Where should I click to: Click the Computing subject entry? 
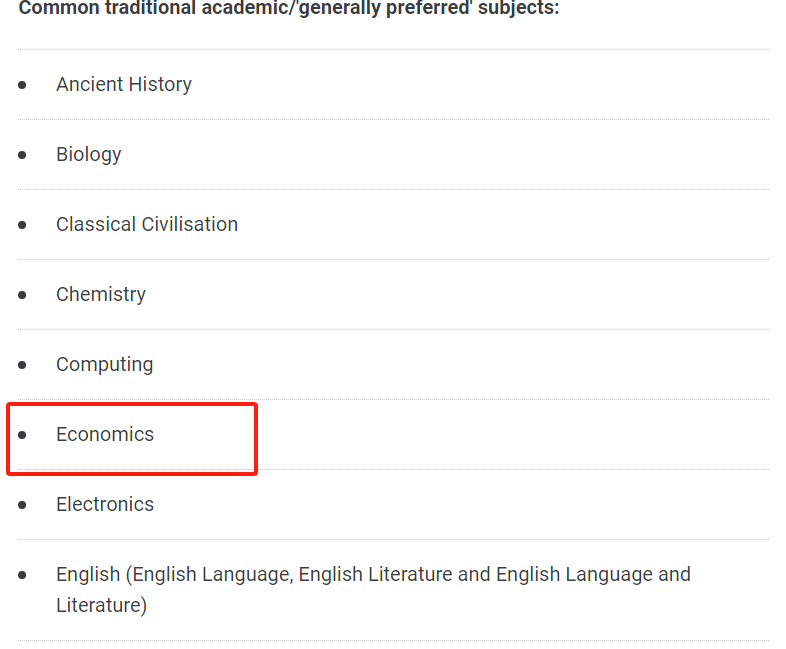(104, 364)
